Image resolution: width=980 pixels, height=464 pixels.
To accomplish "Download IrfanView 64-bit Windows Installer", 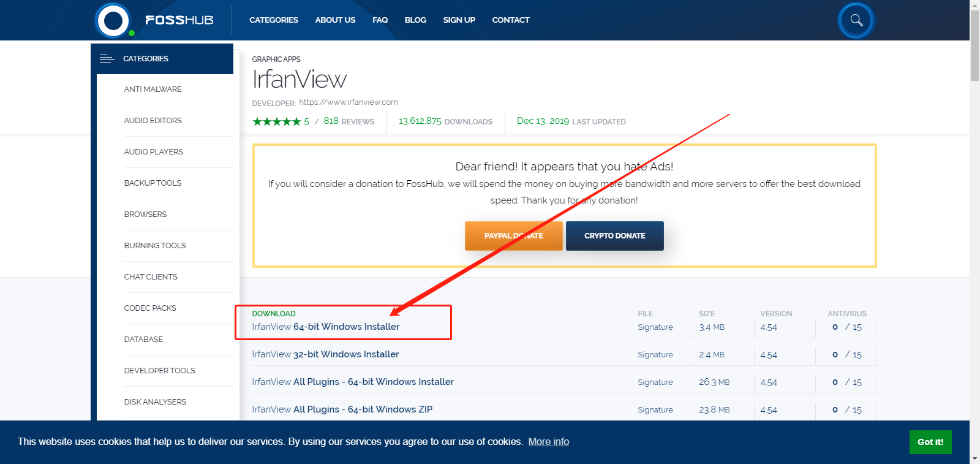I will click(326, 327).
